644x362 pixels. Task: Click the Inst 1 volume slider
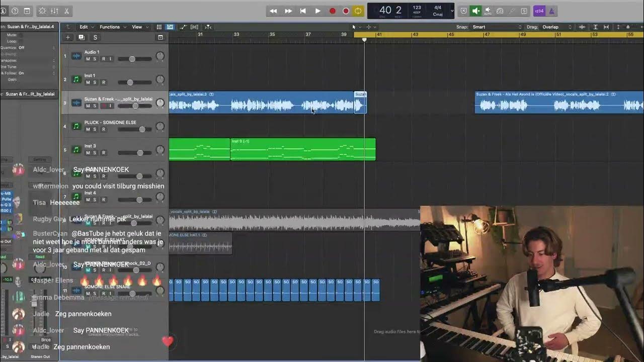coord(134,82)
